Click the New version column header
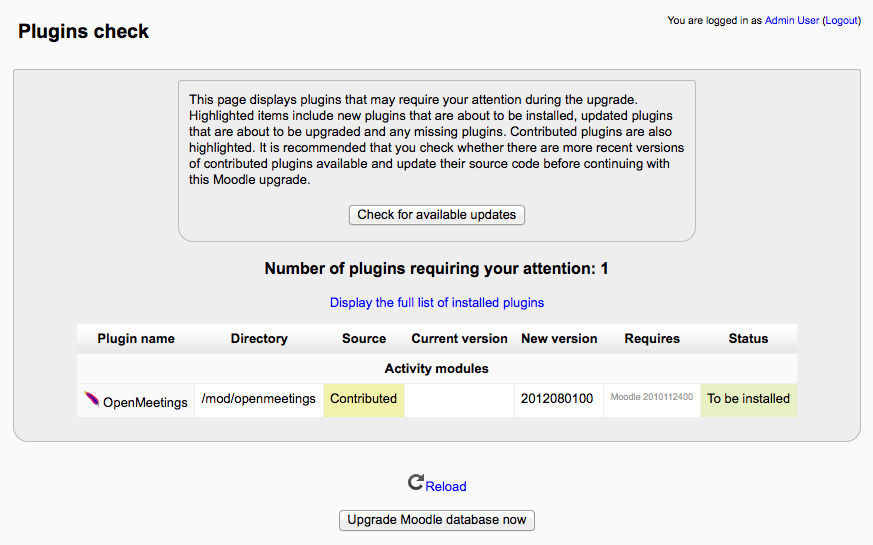Viewport: 873px width, 545px height. (559, 338)
